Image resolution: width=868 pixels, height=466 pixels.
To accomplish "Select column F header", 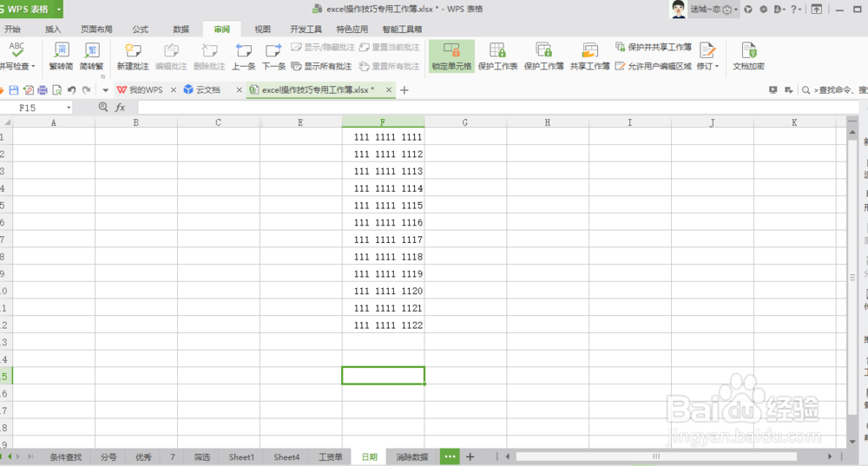I will (x=383, y=122).
